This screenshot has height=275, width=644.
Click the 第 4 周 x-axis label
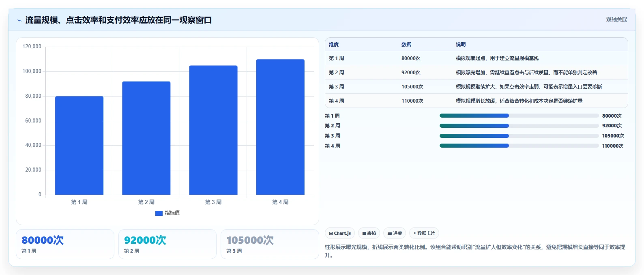[280, 202]
